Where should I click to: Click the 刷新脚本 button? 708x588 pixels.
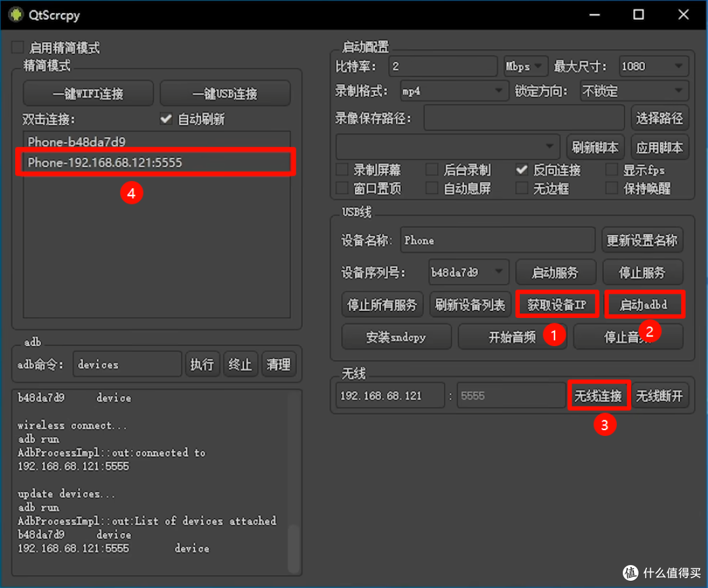pyautogui.click(x=595, y=147)
